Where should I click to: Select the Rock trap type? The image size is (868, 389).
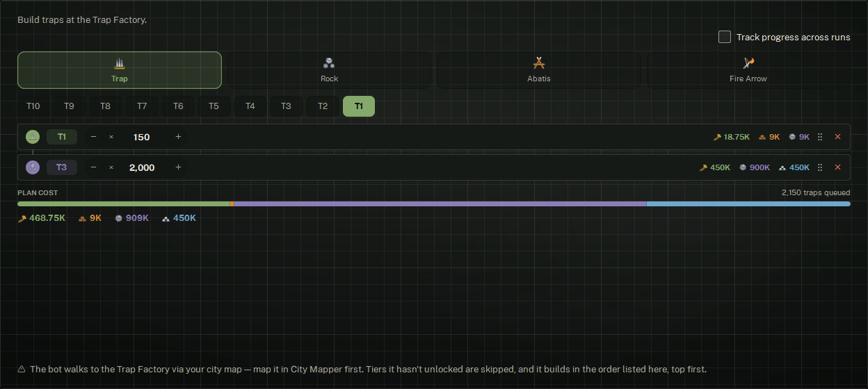[x=329, y=70]
